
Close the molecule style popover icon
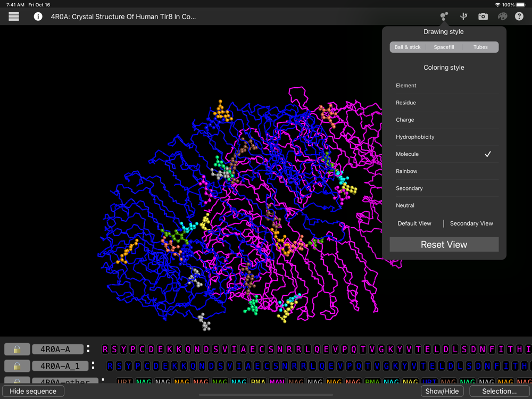[x=444, y=16]
